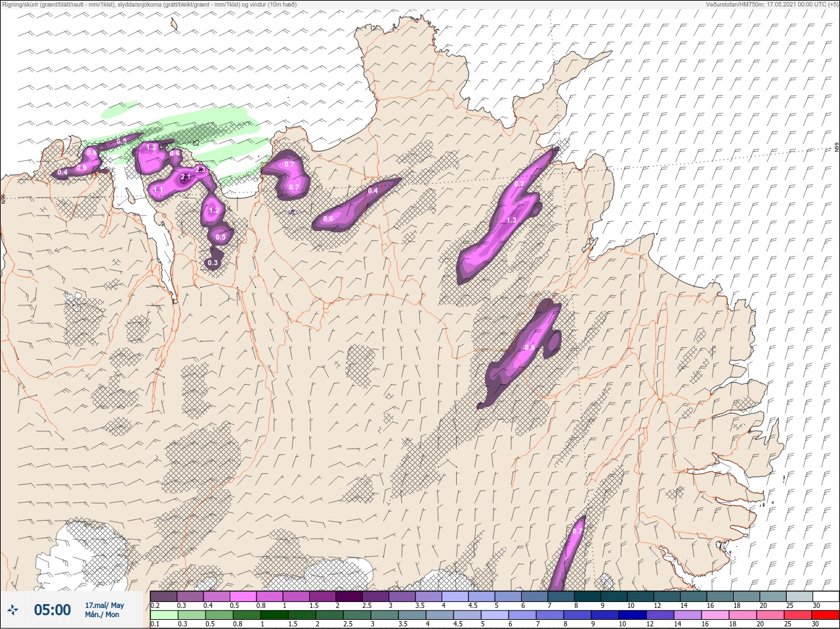Image resolution: width=840 pixels, height=629 pixels.
Task: Click the '0.1' label under lower legend row
Action: pyautogui.click(x=155, y=624)
